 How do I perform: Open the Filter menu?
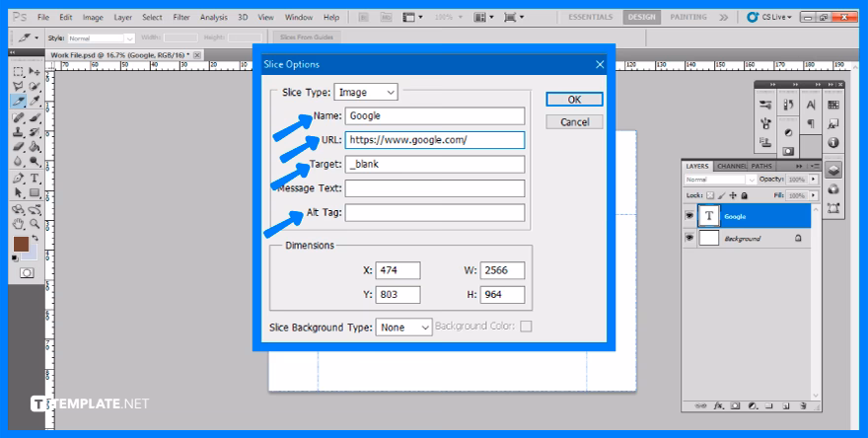(181, 17)
